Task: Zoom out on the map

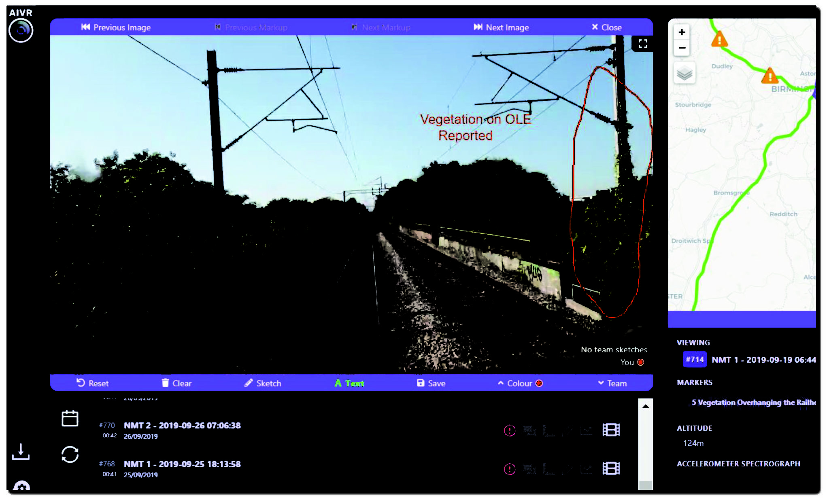Action: tap(682, 48)
